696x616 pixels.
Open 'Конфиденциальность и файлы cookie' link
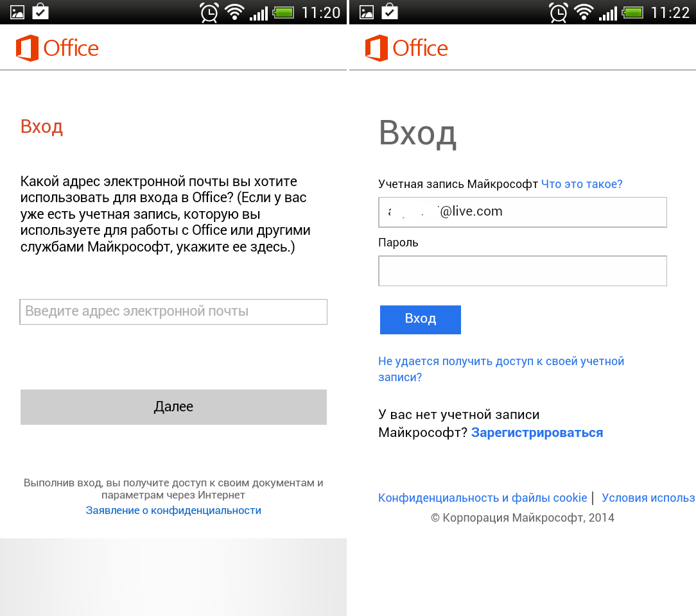pos(482,498)
